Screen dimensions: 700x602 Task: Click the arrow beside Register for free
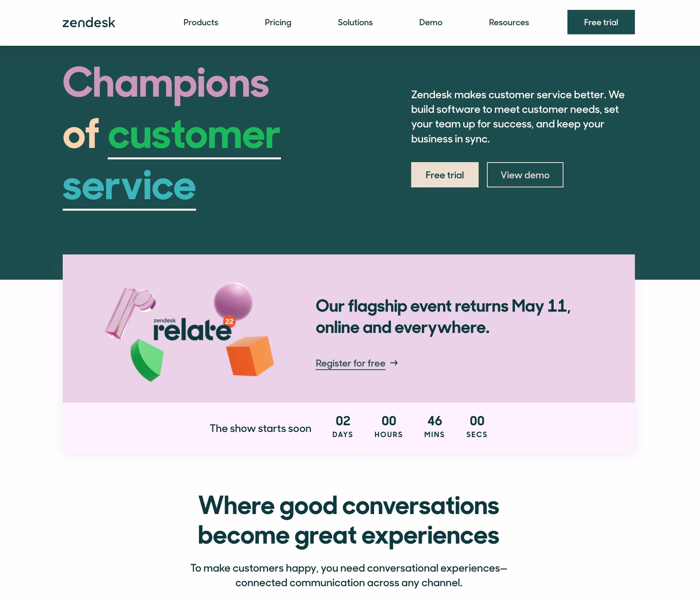click(394, 363)
